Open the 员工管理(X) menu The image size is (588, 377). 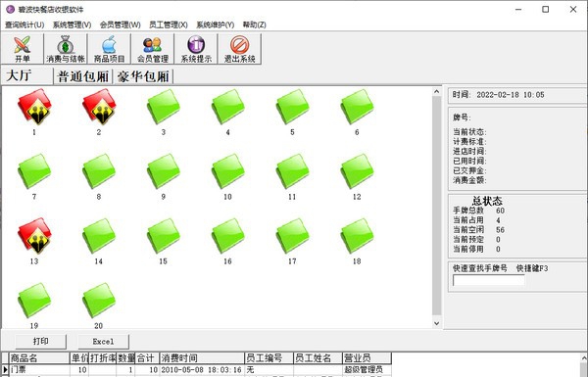coord(168,24)
